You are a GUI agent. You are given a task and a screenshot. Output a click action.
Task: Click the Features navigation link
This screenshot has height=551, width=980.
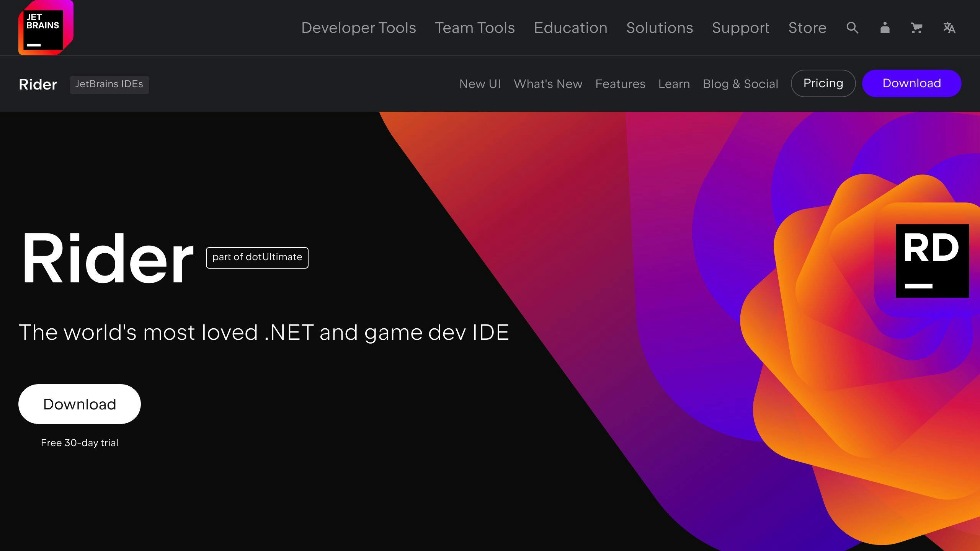click(x=620, y=83)
